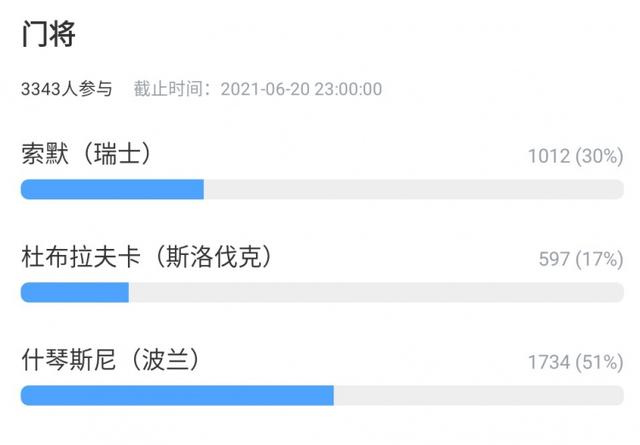Click blue filled part of 索默 bar
Screen dimensions: 640x445
click(112, 190)
